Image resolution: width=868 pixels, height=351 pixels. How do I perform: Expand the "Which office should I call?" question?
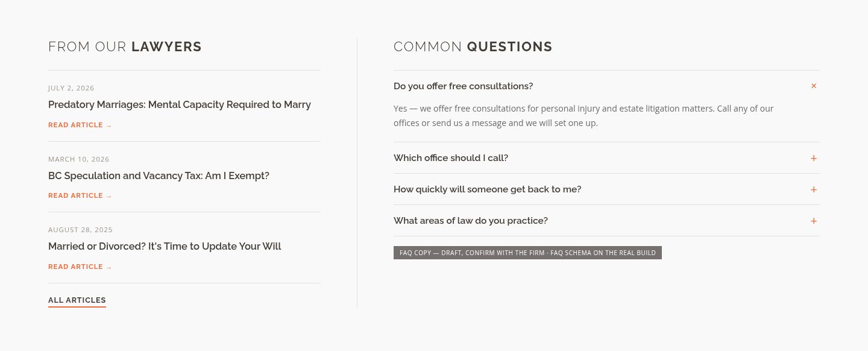(606, 158)
